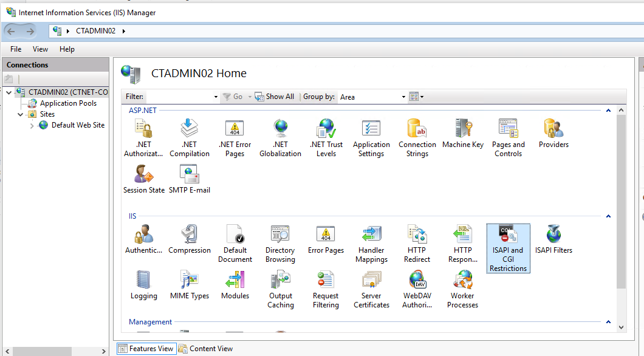Open Compression settings

[x=189, y=238]
